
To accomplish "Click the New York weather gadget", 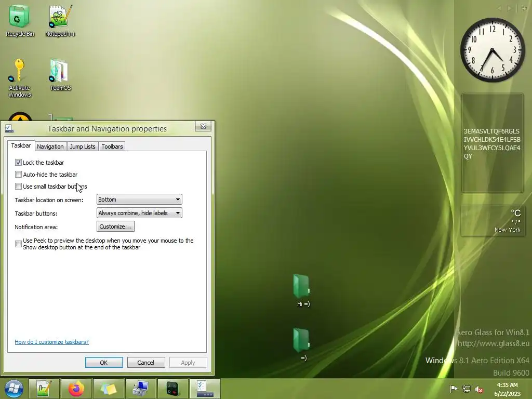I will pyautogui.click(x=493, y=220).
